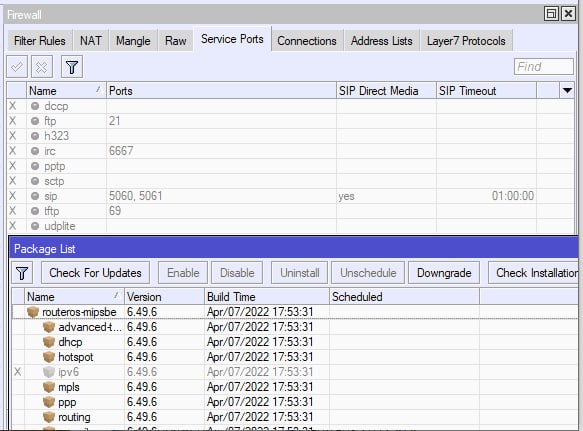The width and height of the screenshot is (583, 431).
Task: Click the routing package box icon
Action: (x=49, y=417)
